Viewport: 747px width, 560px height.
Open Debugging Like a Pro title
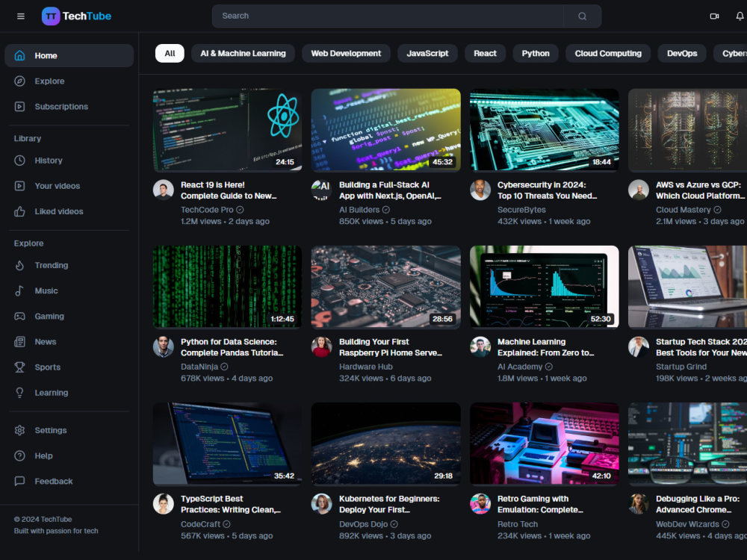coord(698,504)
